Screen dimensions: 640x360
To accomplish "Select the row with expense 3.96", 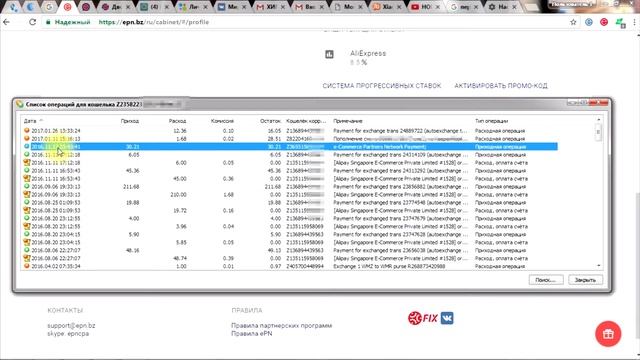I will click(290, 226).
